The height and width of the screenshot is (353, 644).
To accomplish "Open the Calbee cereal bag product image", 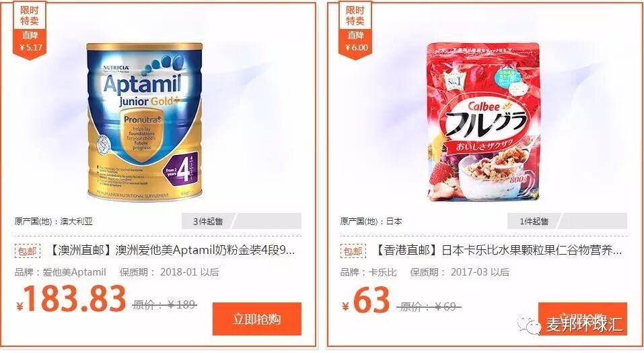I will pos(483,122).
